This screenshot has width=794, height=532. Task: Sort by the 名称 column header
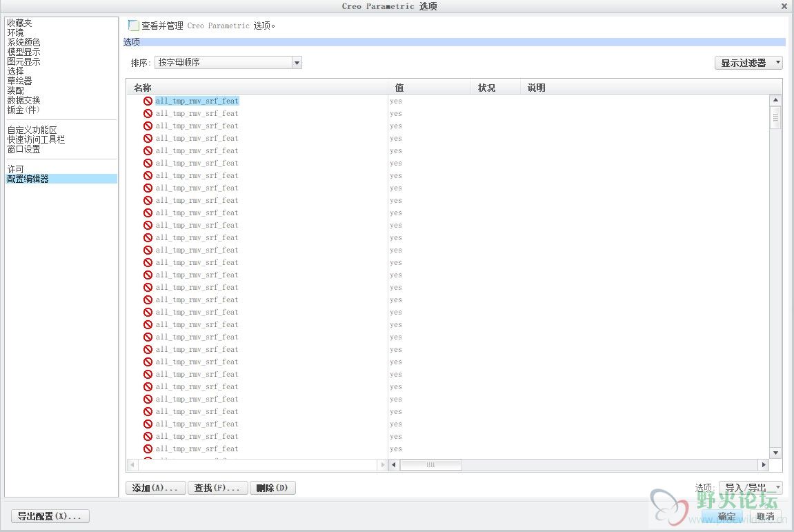257,88
